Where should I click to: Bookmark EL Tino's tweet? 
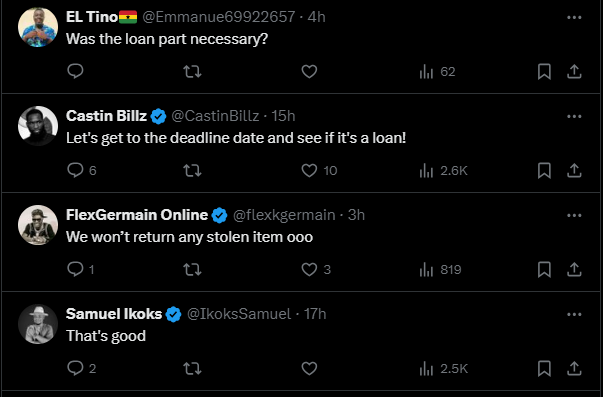[544, 72]
